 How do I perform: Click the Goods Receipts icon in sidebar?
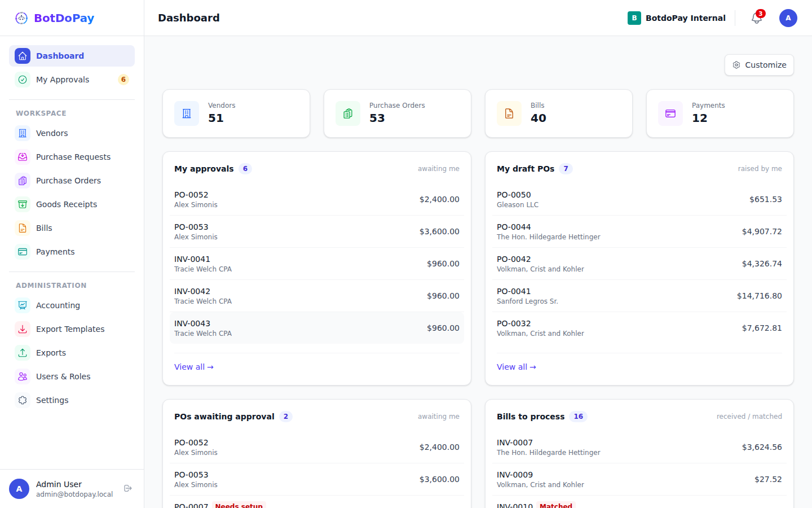point(23,204)
